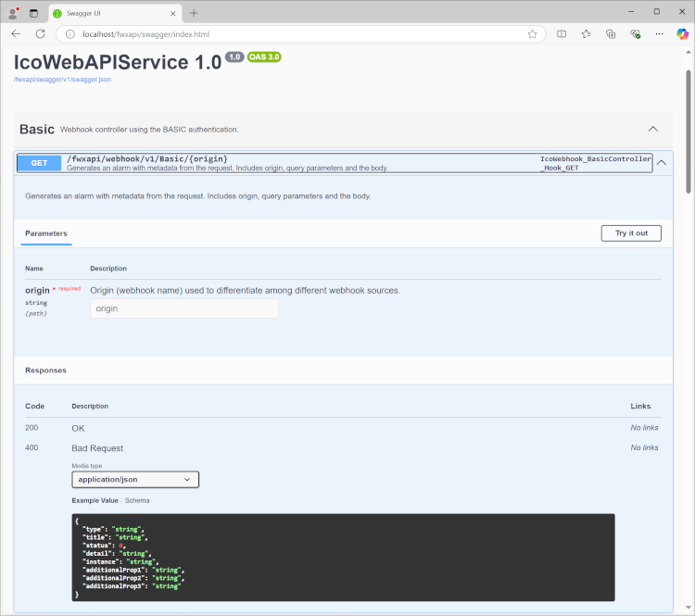This screenshot has width=695, height=616.
Task: Click the 400 response code
Action: coord(32,447)
